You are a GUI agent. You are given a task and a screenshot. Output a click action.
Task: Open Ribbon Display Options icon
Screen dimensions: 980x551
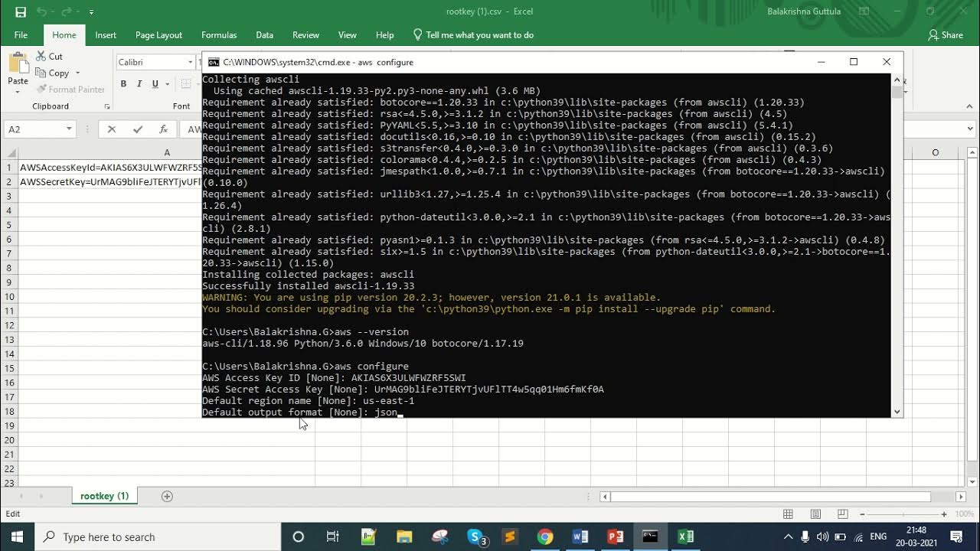click(x=864, y=11)
